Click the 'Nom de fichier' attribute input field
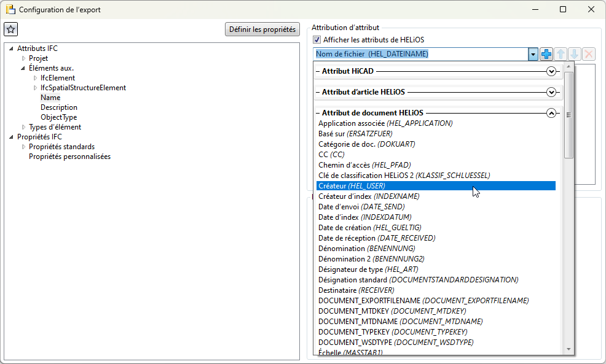606x364 pixels. [420, 54]
